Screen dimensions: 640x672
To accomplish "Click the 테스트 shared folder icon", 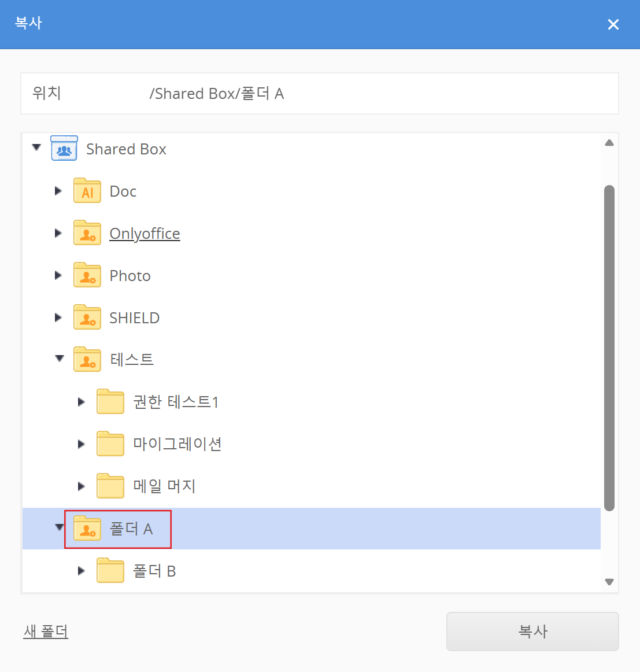I will (x=87, y=360).
